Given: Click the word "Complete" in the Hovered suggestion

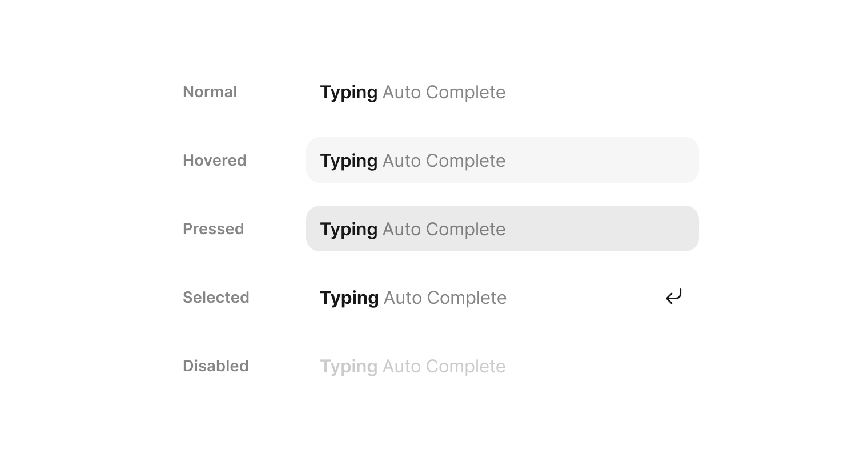Looking at the screenshot, I should pyautogui.click(x=465, y=161).
